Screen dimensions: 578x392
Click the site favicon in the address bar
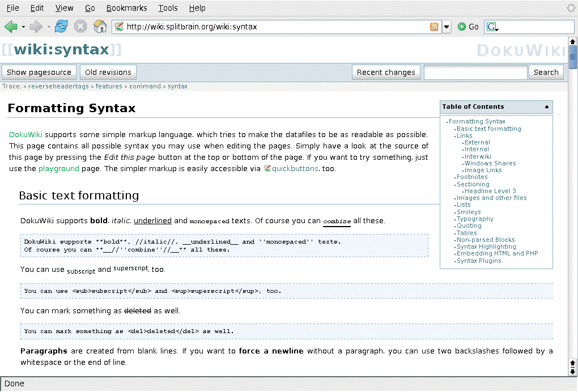[119, 27]
